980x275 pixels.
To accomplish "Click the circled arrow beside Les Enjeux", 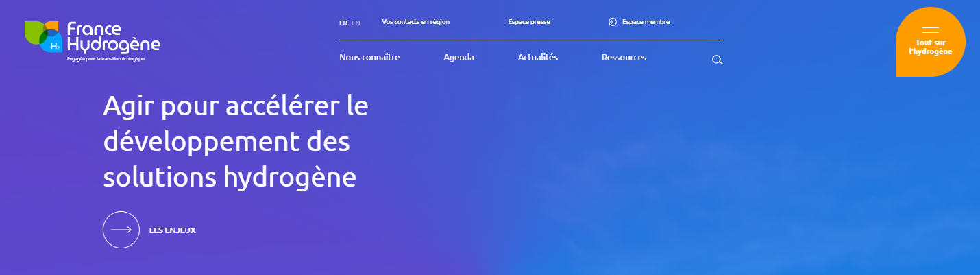I will 121,230.
